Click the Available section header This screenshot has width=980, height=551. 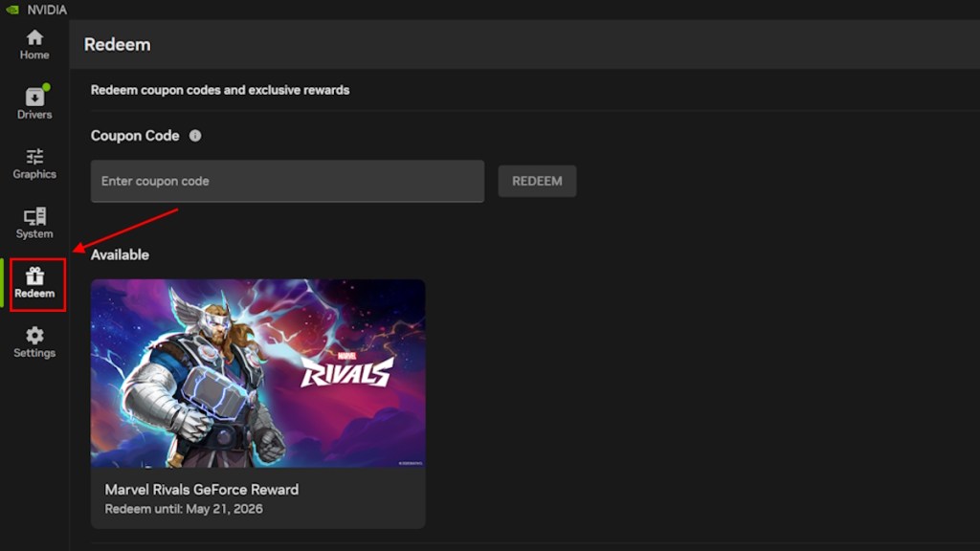(120, 254)
